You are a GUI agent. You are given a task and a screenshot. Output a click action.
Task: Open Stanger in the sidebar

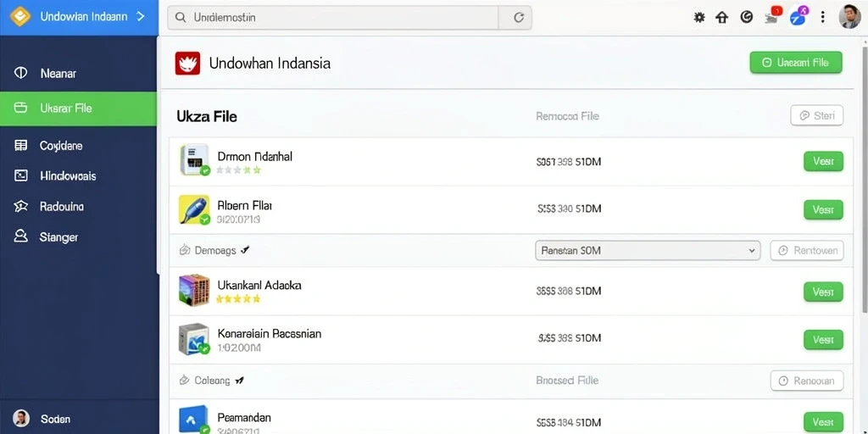tap(78, 237)
